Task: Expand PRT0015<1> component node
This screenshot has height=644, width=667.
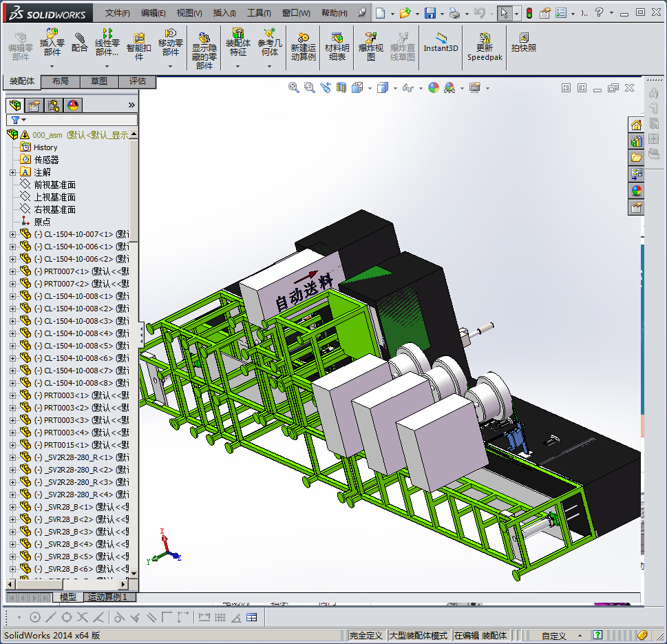Action: pos(13,445)
